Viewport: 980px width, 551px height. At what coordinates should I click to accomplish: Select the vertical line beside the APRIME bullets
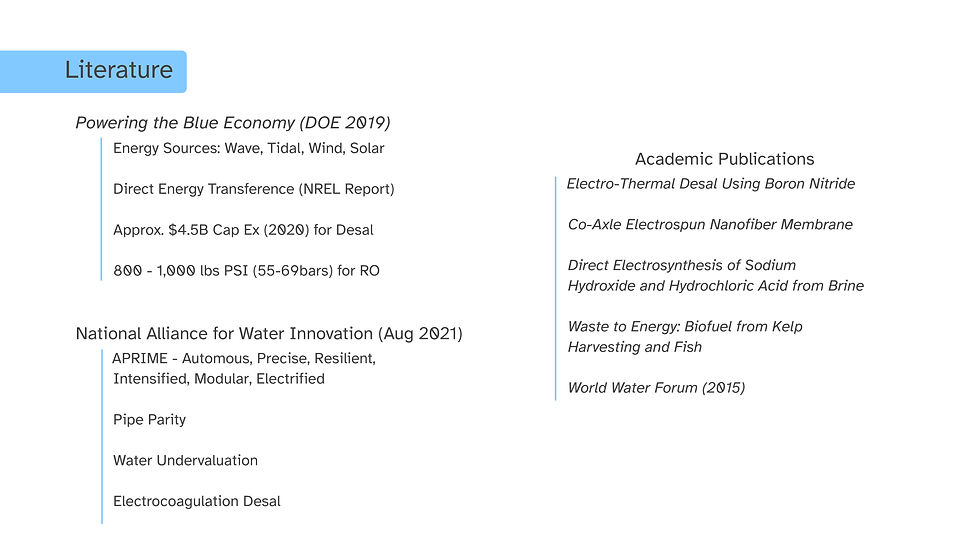point(102,436)
